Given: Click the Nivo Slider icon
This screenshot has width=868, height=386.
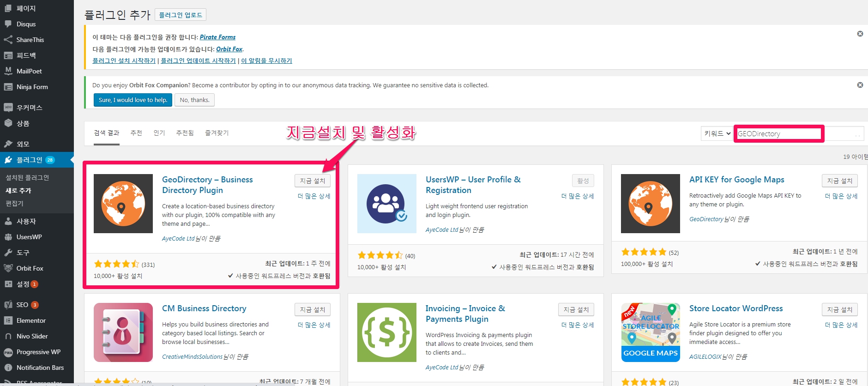Looking at the screenshot, I should tap(8, 336).
